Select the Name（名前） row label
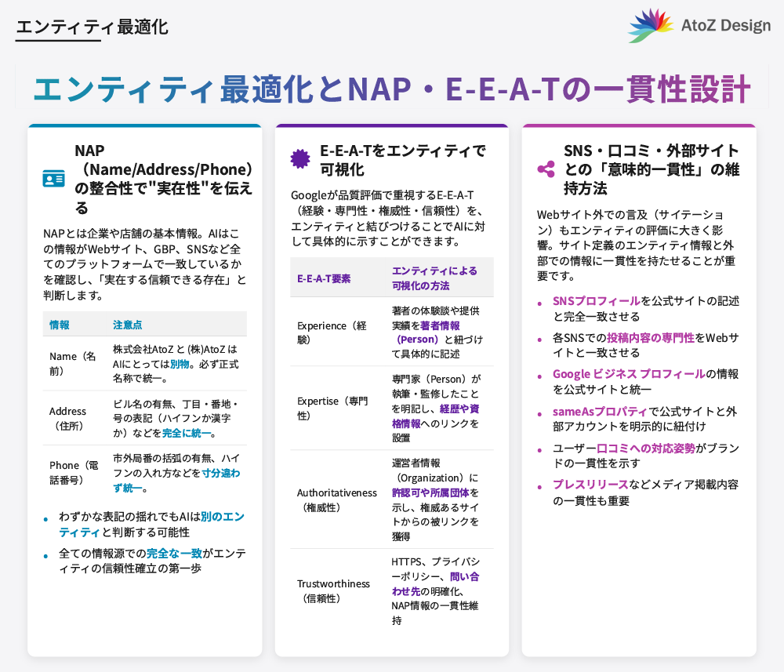 click(x=72, y=363)
